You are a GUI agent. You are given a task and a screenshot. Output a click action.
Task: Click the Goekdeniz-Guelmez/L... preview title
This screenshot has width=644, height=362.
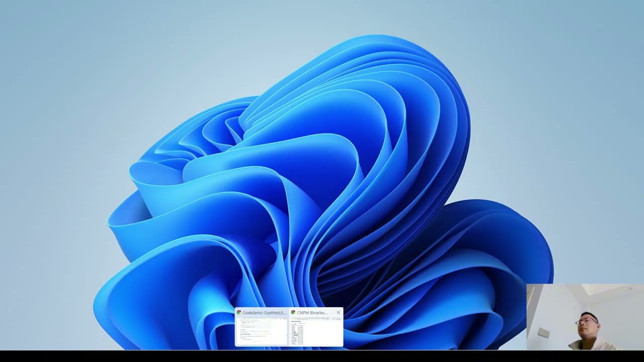[x=265, y=313]
